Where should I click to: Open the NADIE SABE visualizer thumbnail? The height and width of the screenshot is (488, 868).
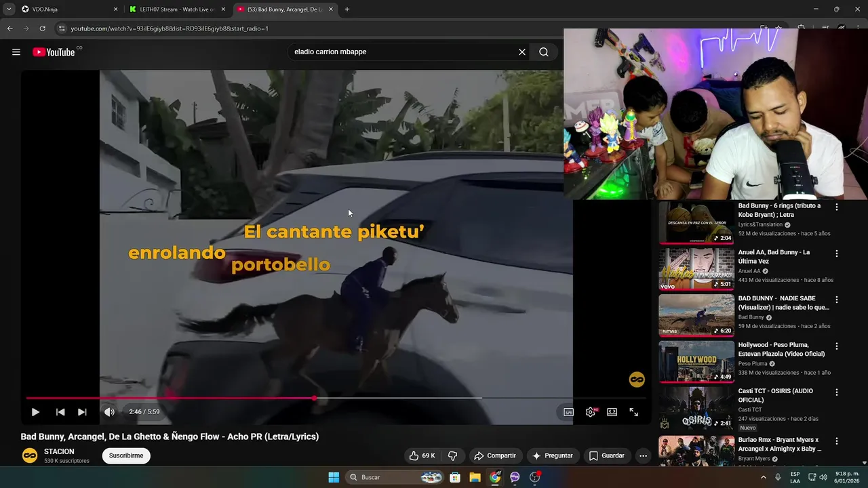(x=696, y=315)
